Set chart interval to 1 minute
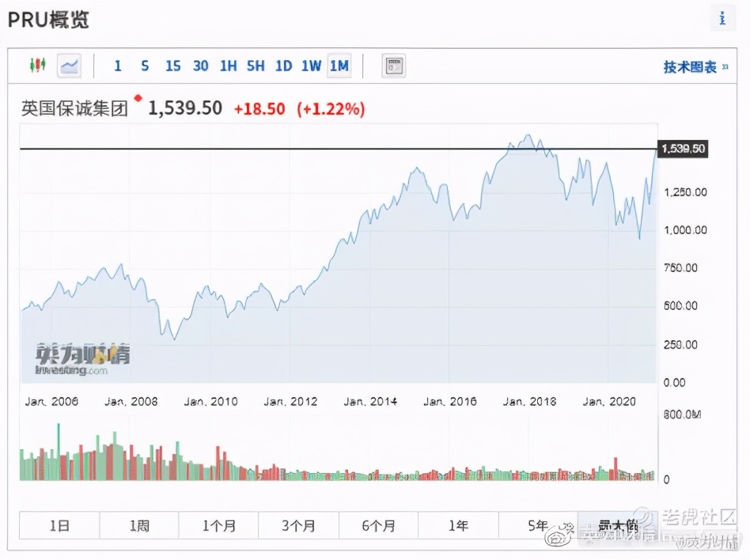 (x=118, y=66)
